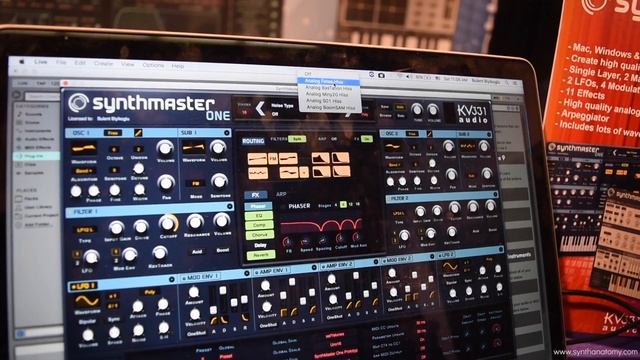Click the SynthMaster One logo
The image size is (640, 360).
[149, 106]
